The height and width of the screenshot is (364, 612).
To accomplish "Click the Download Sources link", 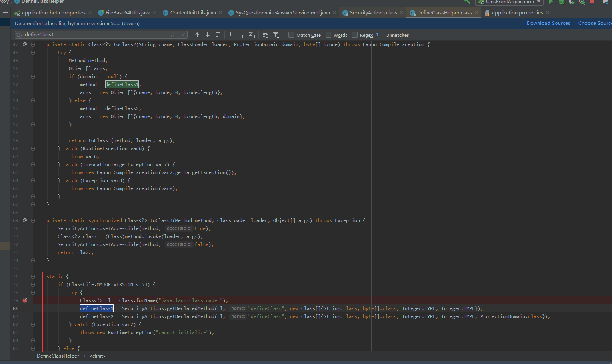I will pos(548,23).
